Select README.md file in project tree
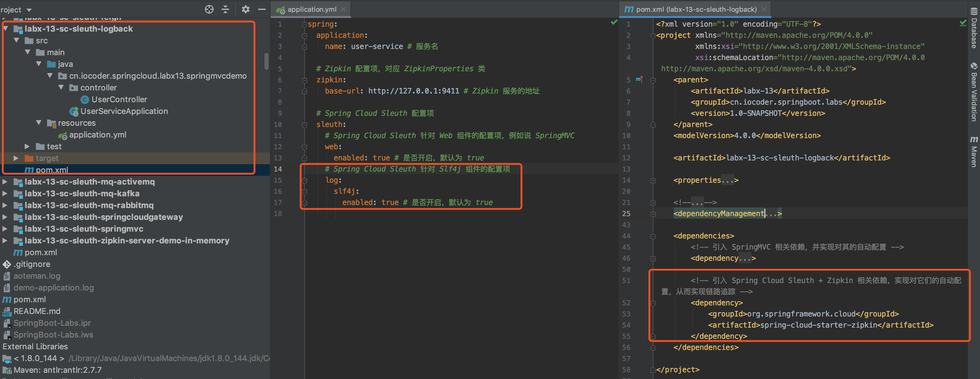 click(37, 311)
